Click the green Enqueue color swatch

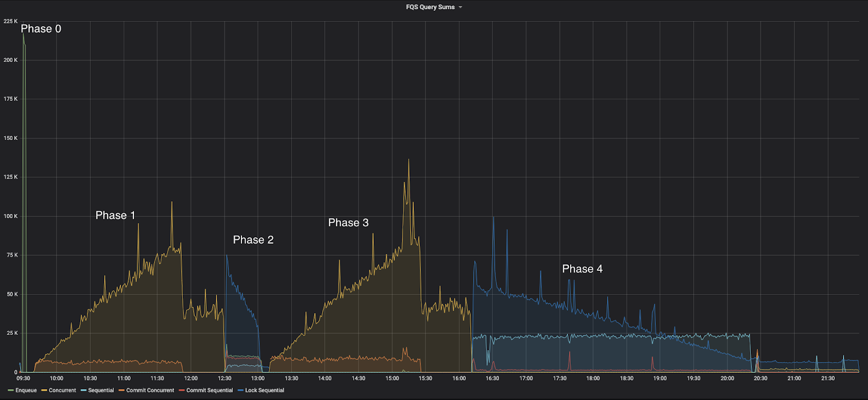11,390
